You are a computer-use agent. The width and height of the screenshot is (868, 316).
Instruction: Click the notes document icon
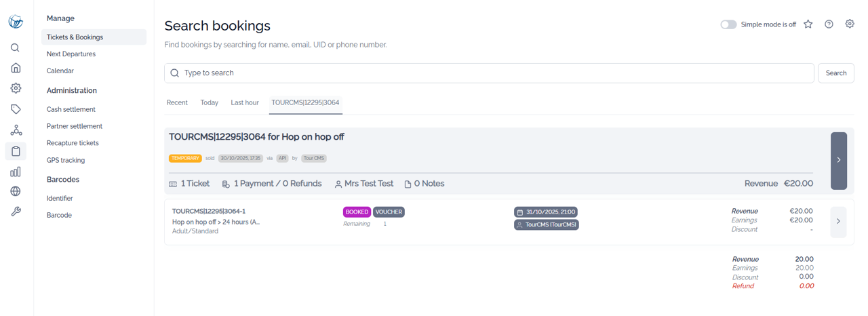(408, 184)
